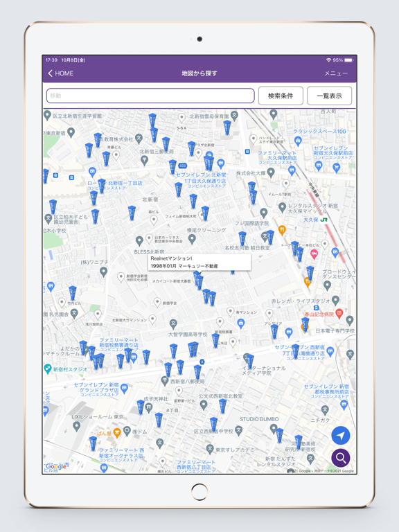The width and height of the screenshot is (399, 532).
Task: Switch to 一覧表示 list view
Action: pos(329,96)
